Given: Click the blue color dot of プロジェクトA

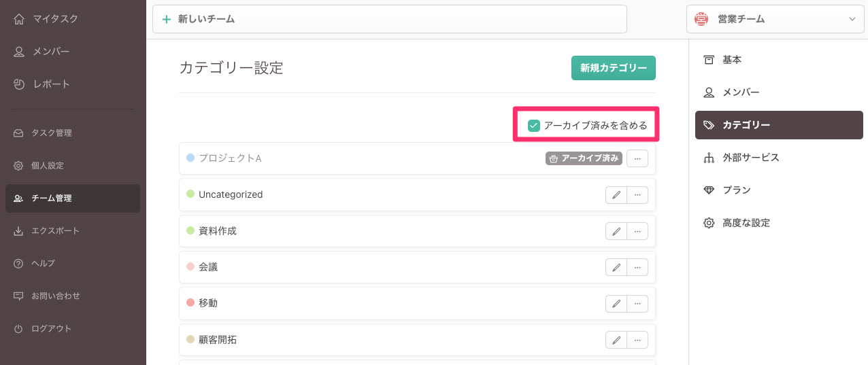Looking at the screenshot, I should coord(190,158).
